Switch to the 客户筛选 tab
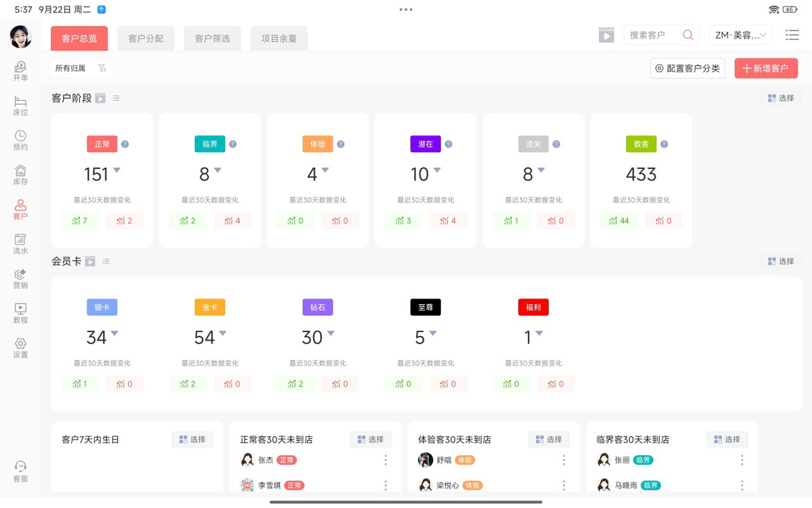 point(212,39)
